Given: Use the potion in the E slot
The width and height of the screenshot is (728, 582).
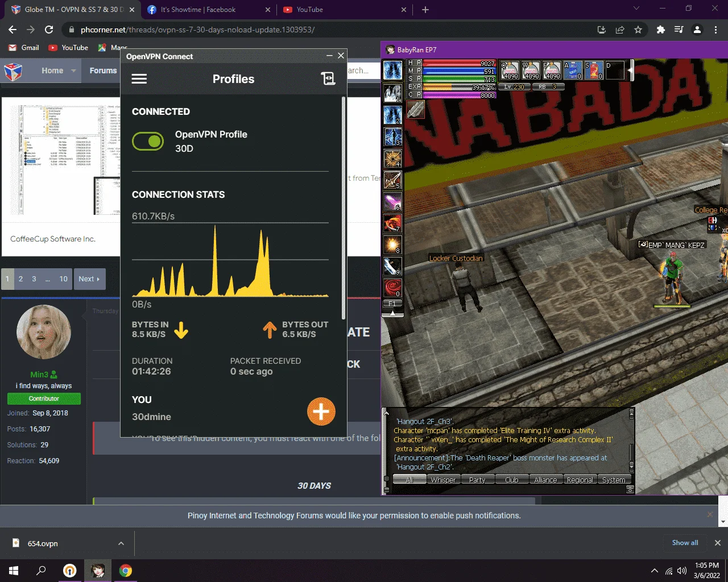Looking at the screenshot, I should click(x=552, y=70).
